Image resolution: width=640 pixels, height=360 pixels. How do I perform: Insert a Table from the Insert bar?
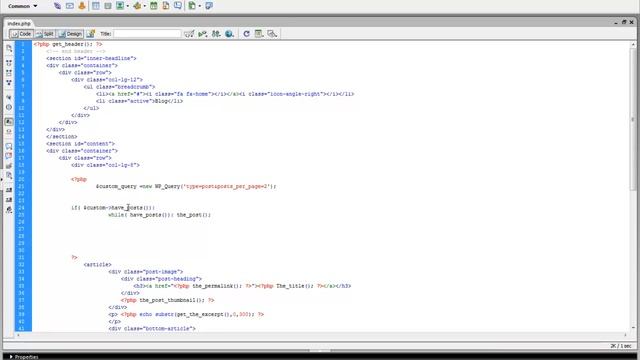(96, 6)
